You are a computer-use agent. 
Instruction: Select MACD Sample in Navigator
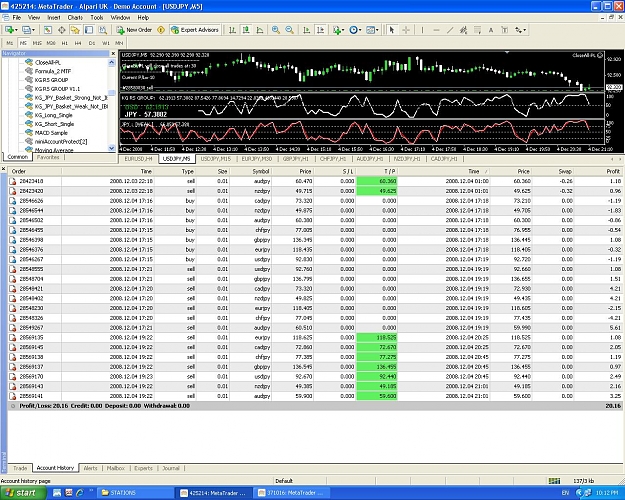pyautogui.click(x=51, y=133)
